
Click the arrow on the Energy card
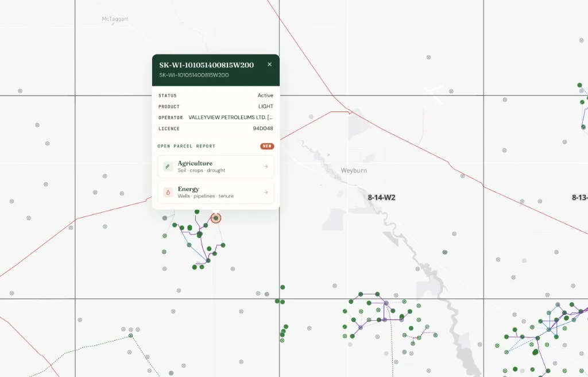tap(266, 193)
